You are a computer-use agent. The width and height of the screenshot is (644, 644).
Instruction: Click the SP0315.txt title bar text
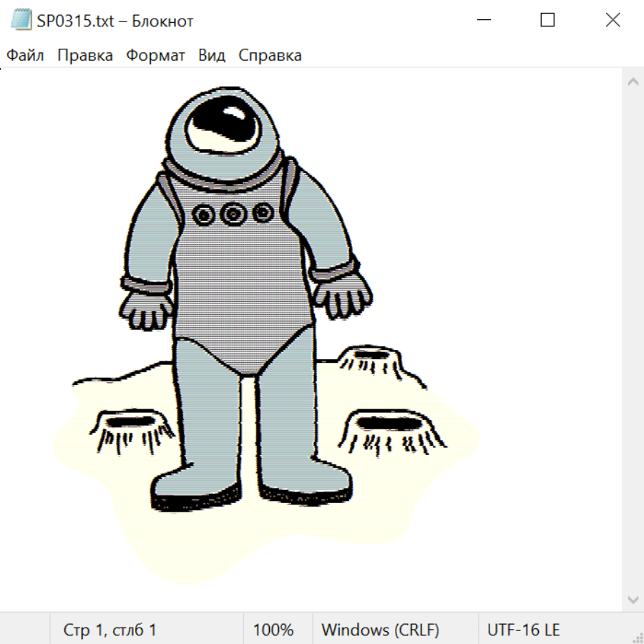[x=114, y=21]
